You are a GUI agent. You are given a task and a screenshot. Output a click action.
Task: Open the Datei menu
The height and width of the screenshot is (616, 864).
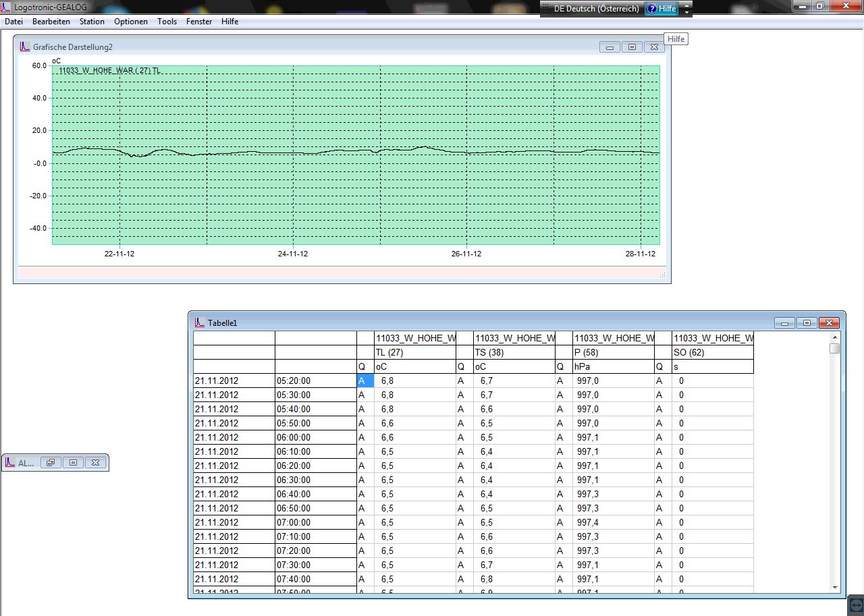click(13, 22)
